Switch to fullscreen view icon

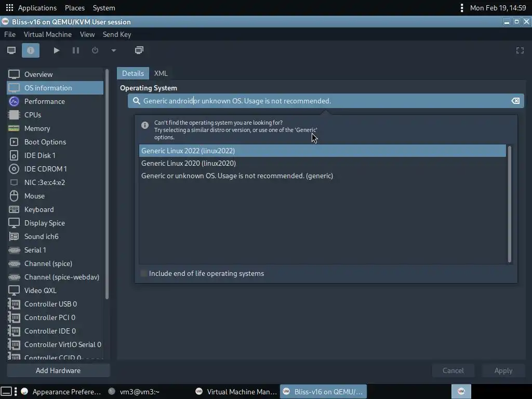click(520, 50)
